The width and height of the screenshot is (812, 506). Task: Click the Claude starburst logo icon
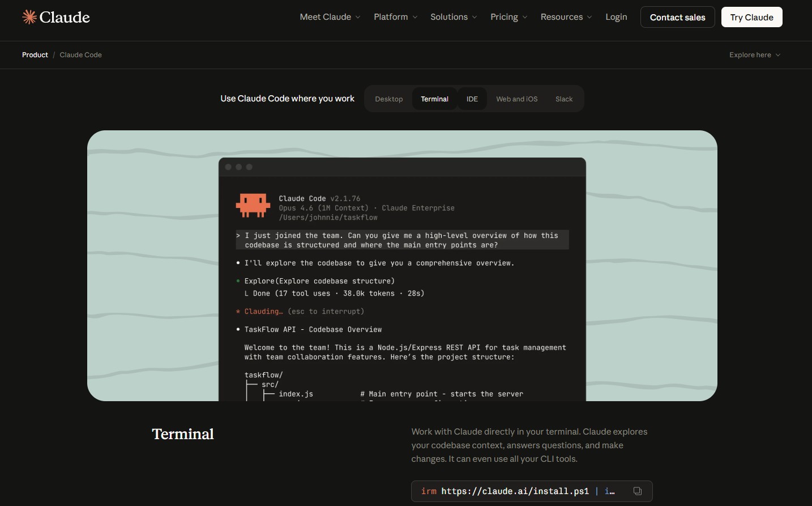[29, 17]
